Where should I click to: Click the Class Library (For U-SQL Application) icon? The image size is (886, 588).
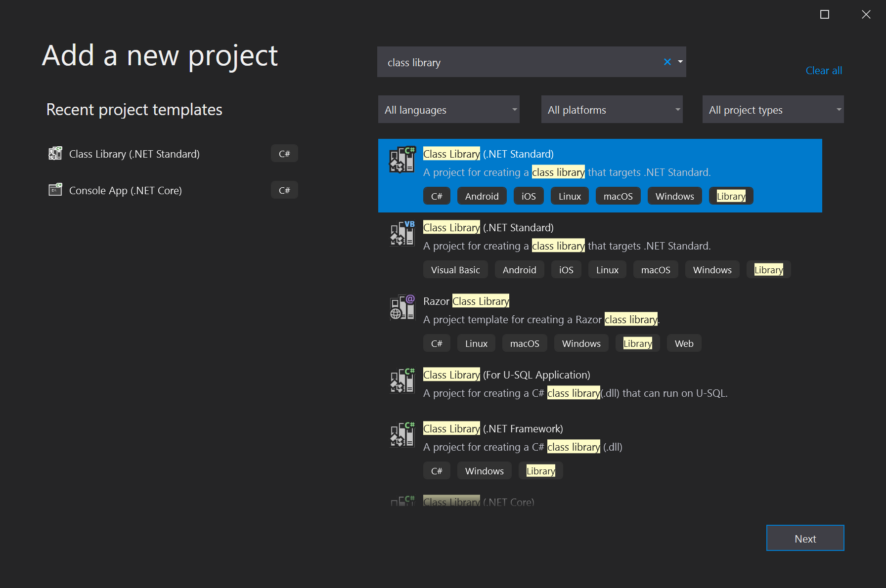coord(402,380)
